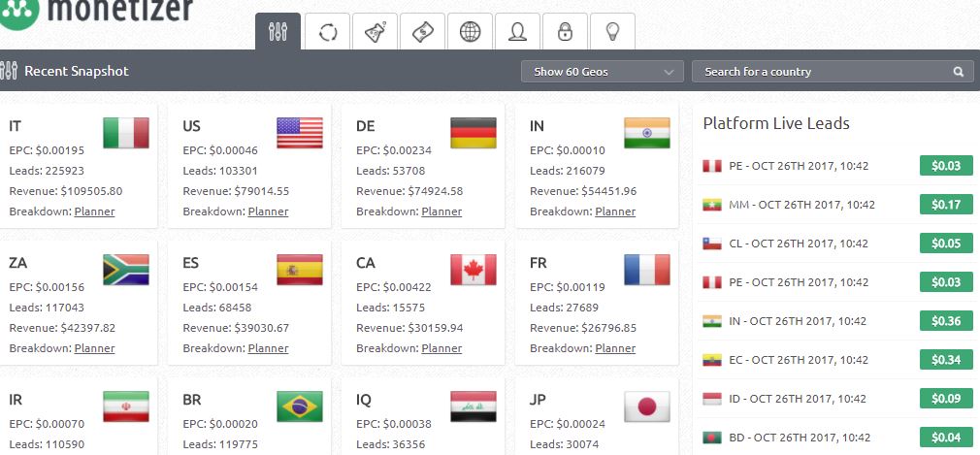Click the Recent Snapshot header icon
Screen dimensions: 980x455
(x=10, y=71)
